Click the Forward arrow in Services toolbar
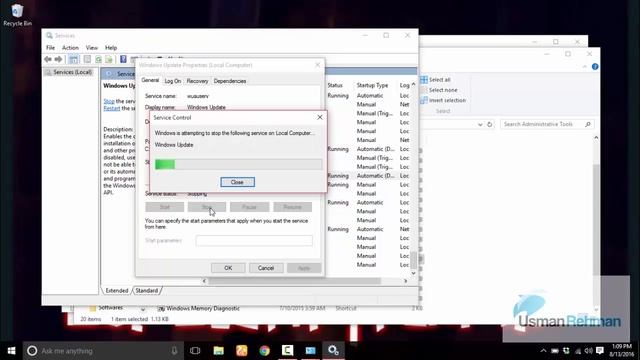This screenshot has width=640, height=360. coord(58,60)
